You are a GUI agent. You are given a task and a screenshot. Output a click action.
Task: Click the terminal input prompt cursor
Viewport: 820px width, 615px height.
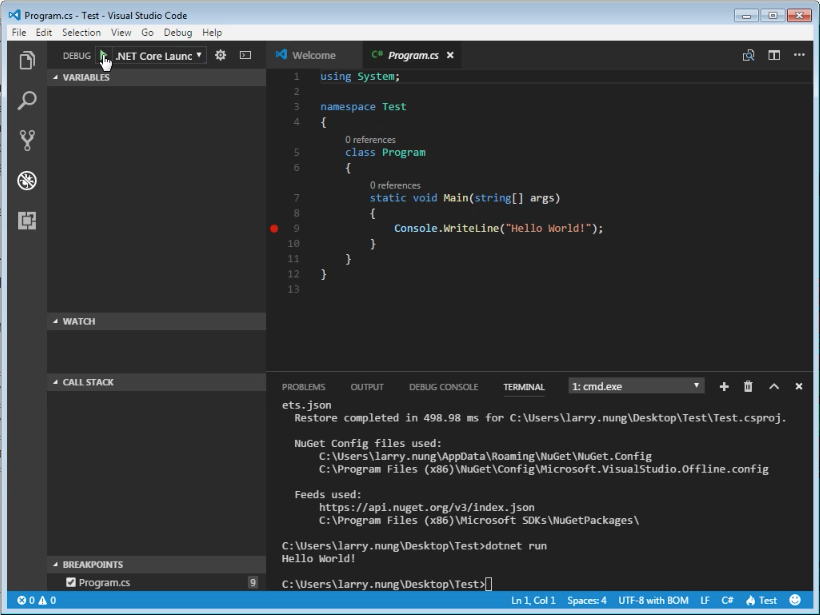coord(488,584)
